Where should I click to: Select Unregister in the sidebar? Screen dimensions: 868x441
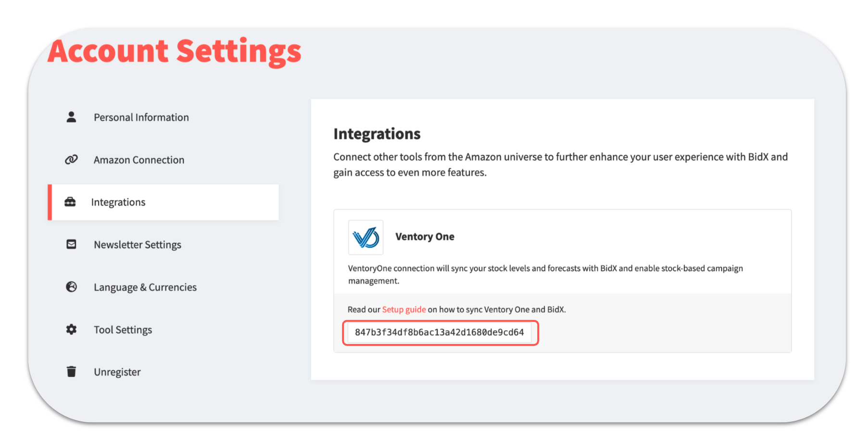117,372
